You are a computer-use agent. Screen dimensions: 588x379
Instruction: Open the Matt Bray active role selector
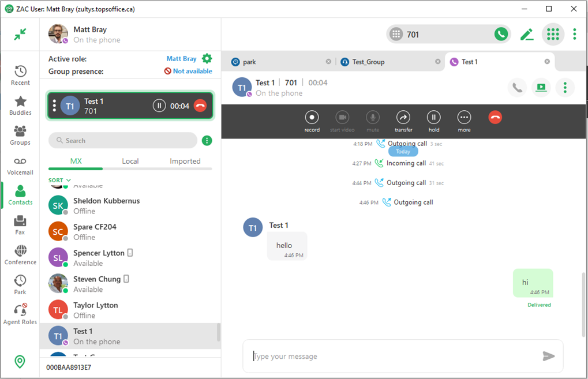(181, 59)
